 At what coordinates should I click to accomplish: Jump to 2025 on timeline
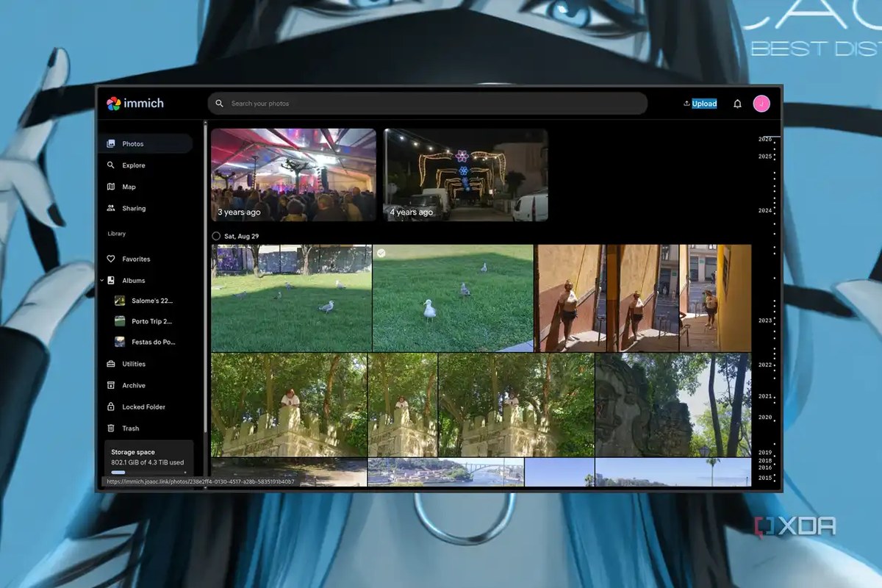(765, 157)
